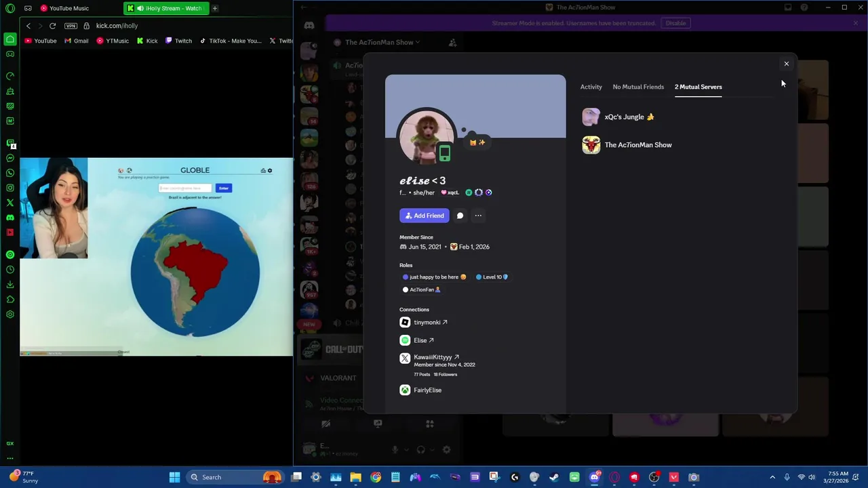
Task: Send a message via chat bubble icon
Action: tap(460, 216)
